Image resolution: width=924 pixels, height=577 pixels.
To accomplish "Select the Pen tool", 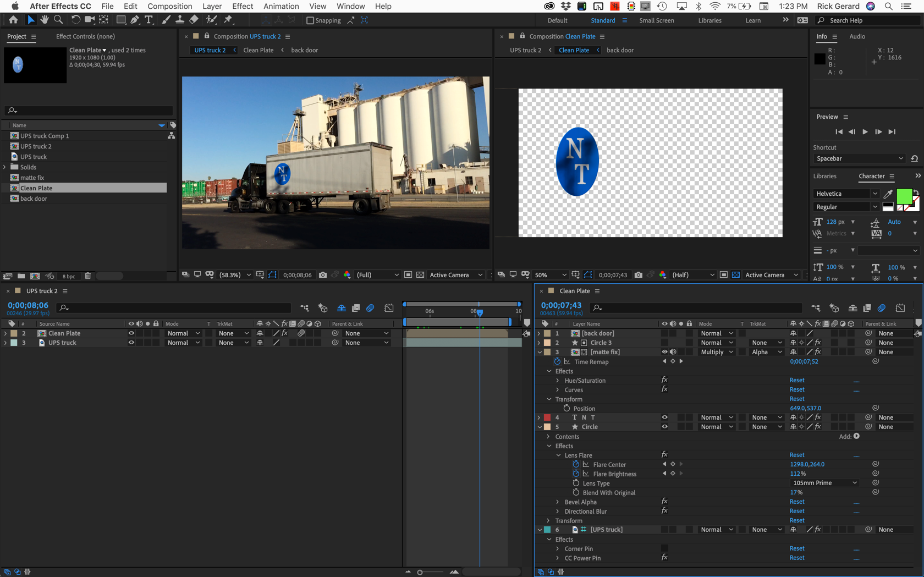I will [x=135, y=20].
